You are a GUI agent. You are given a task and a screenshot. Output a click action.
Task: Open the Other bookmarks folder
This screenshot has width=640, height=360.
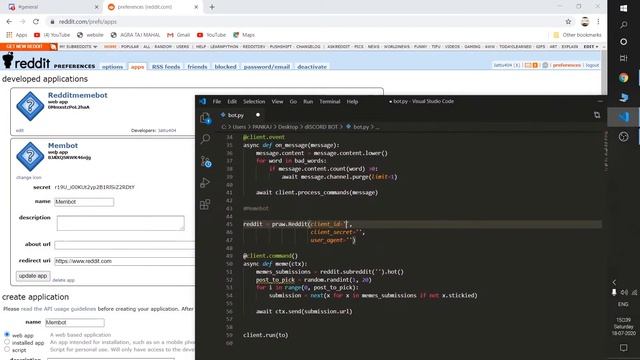(577, 35)
